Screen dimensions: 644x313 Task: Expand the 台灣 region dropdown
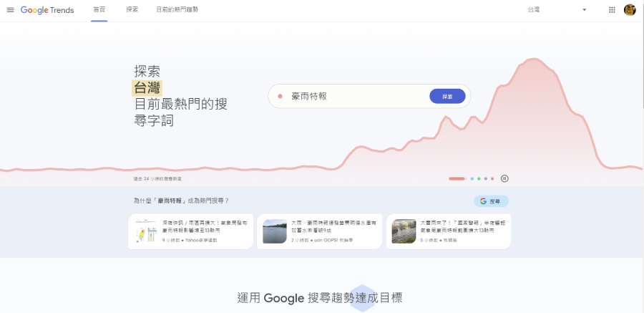coord(557,10)
